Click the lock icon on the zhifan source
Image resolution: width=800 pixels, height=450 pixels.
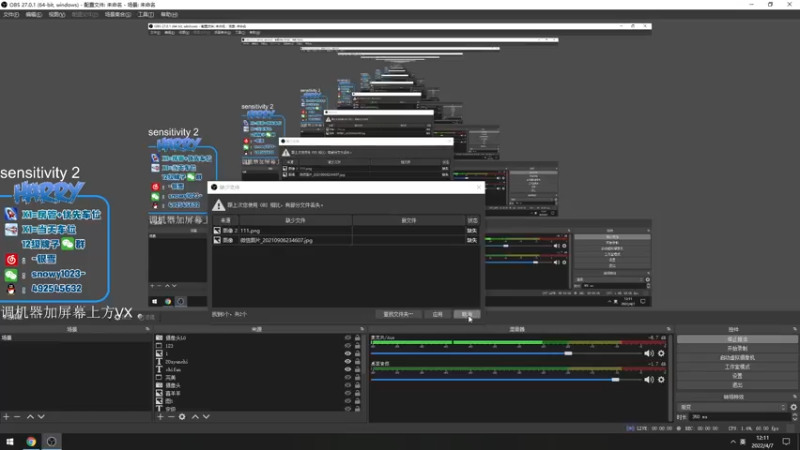coord(357,369)
